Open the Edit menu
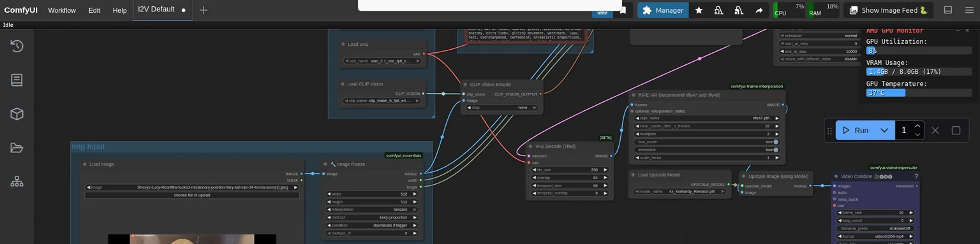 click(x=94, y=10)
